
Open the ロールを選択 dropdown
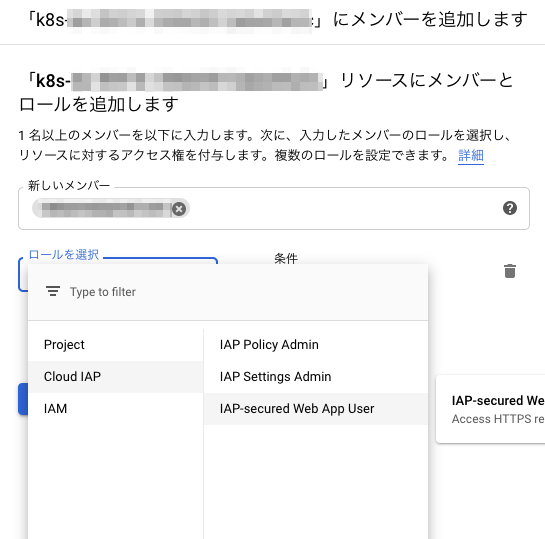click(118, 261)
